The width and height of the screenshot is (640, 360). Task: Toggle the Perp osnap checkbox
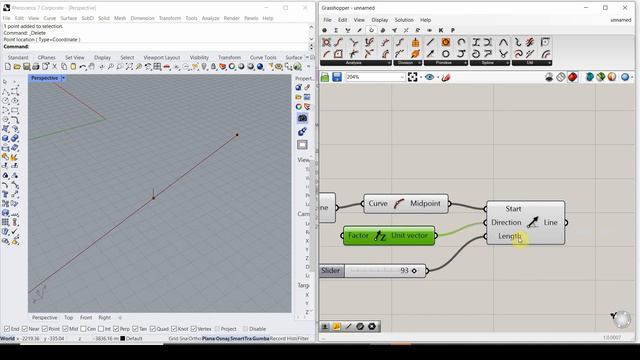pyautogui.click(x=116, y=329)
